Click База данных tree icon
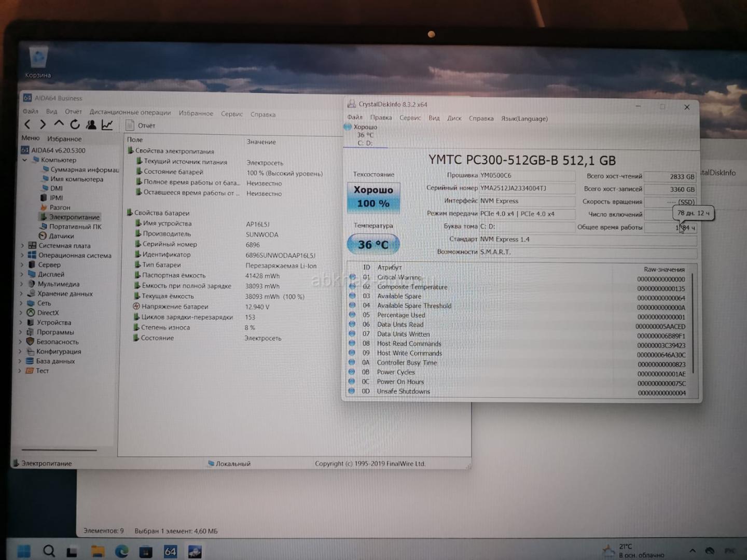The height and width of the screenshot is (560, 747). point(30,361)
